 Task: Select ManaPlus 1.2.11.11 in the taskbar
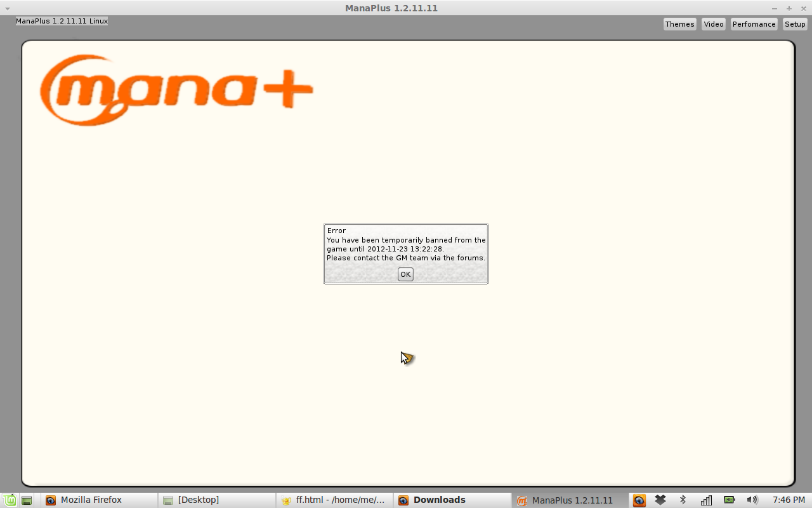coord(570,500)
